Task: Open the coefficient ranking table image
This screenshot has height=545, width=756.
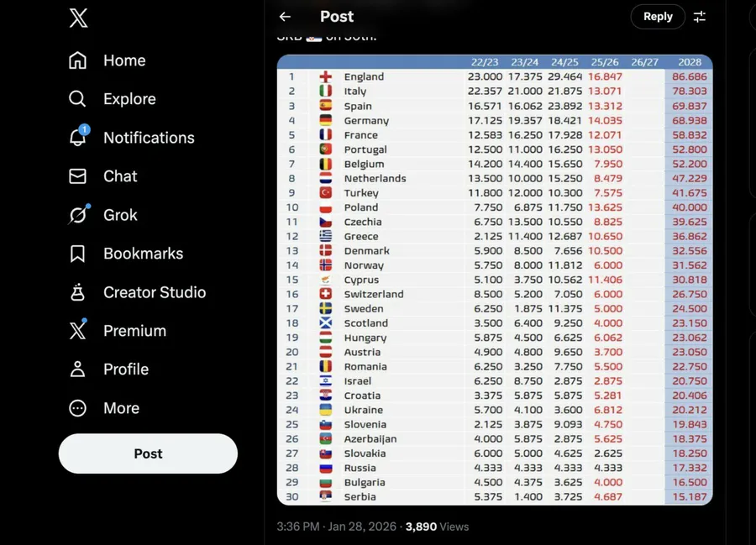Action: [x=495, y=280]
